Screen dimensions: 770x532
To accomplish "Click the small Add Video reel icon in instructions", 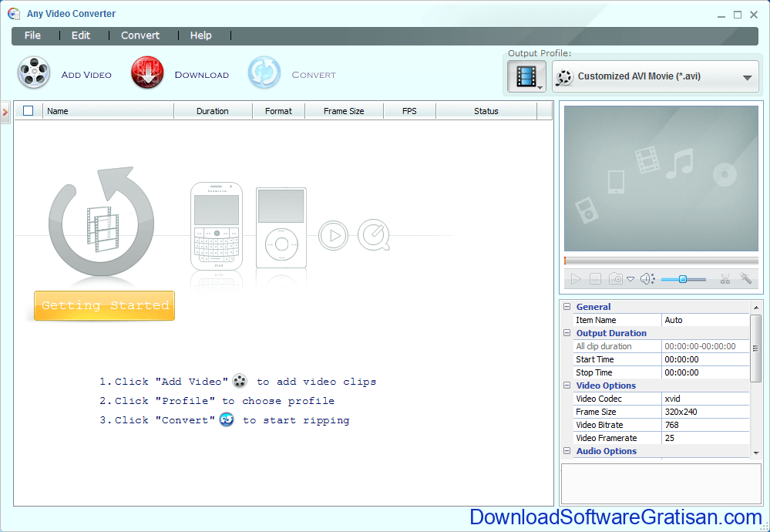I will click(x=239, y=381).
